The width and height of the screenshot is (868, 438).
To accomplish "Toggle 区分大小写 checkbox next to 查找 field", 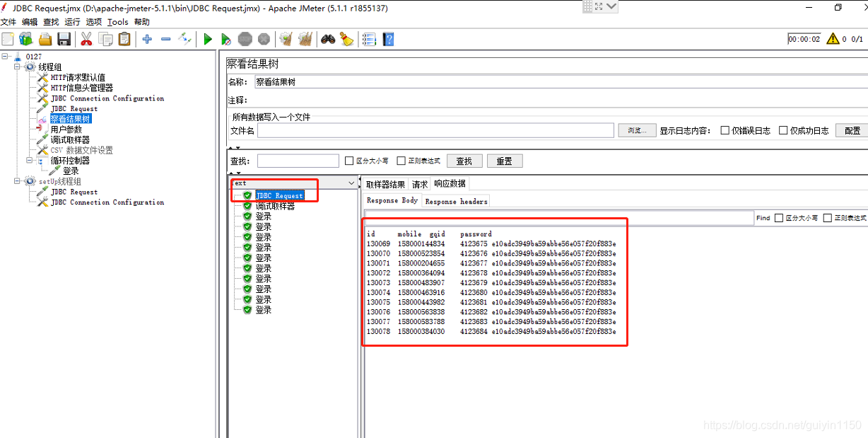I will point(349,161).
